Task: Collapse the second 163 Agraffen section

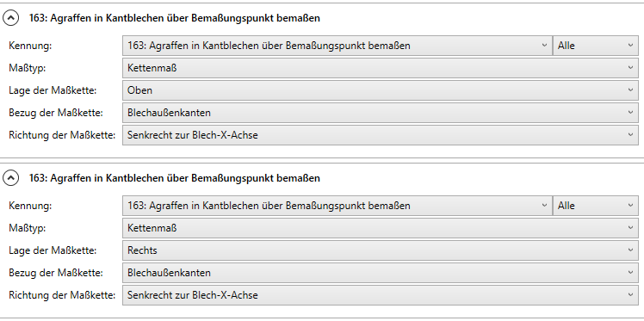Action: [10, 178]
